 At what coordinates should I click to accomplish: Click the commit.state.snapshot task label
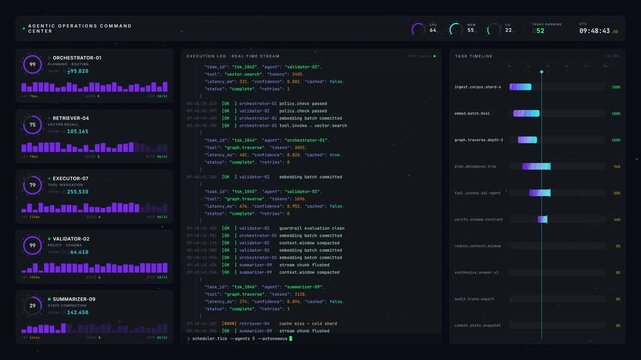click(477, 326)
